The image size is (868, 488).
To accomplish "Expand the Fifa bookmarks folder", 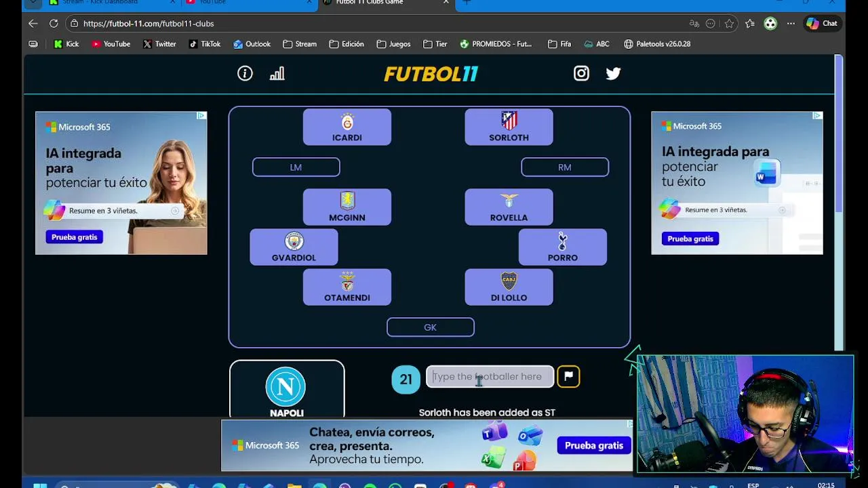I will click(559, 44).
